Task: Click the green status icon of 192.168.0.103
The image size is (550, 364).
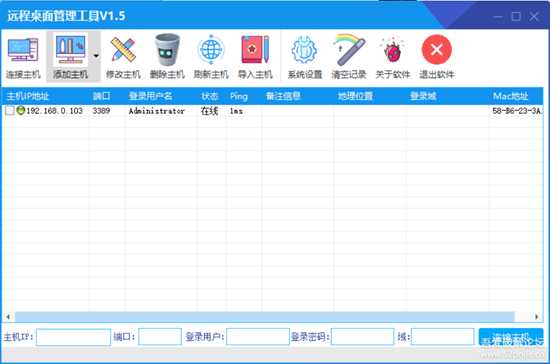Action: click(21, 110)
